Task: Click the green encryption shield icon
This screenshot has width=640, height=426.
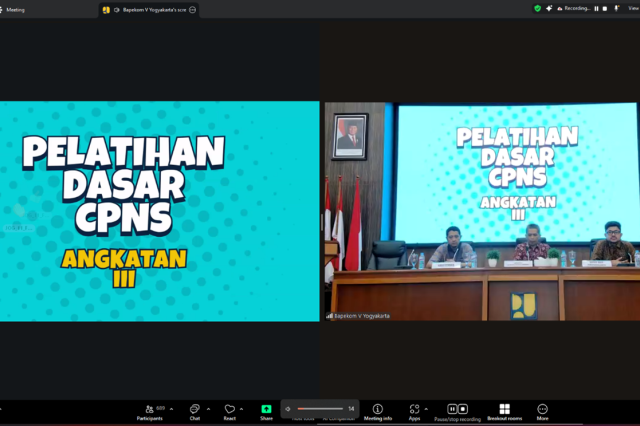Action: tap(538, 9)
